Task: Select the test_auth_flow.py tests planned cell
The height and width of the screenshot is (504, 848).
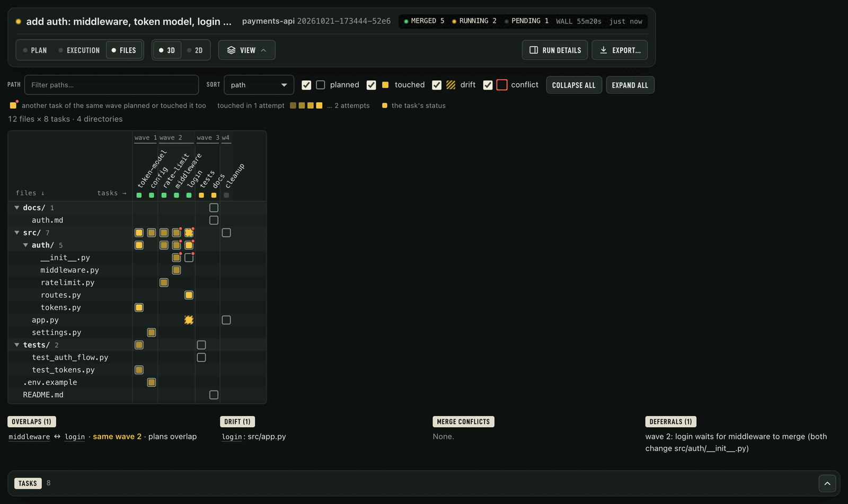Action: (x=201, y=357)
